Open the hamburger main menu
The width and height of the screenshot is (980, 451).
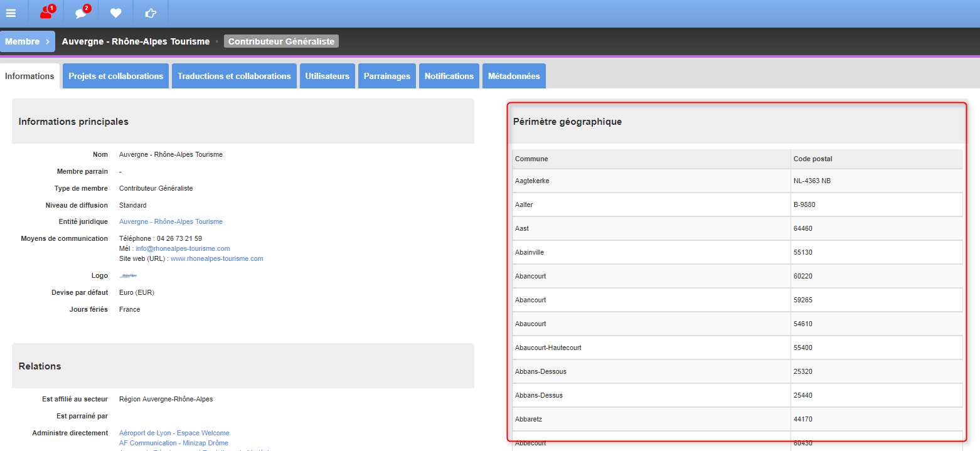[11, 13]
